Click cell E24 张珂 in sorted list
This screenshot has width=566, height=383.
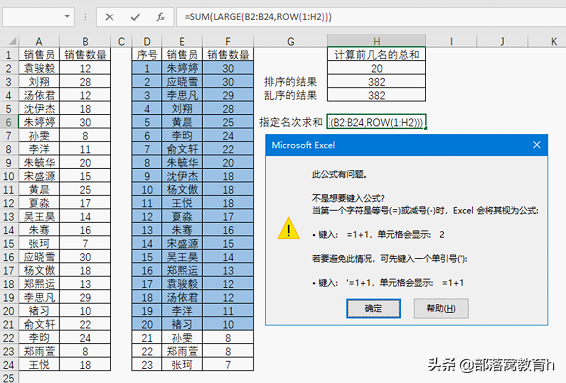click(x=182, y=365)
